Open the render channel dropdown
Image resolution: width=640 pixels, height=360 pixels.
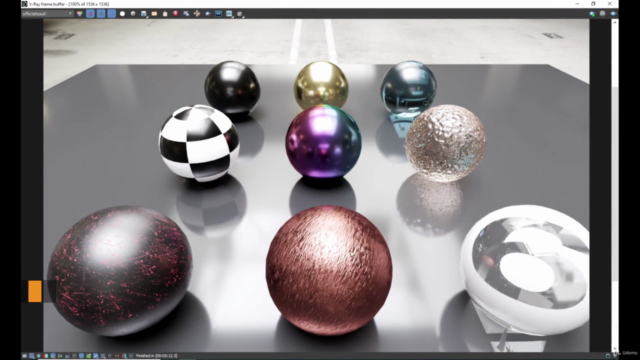coord(47,13)
